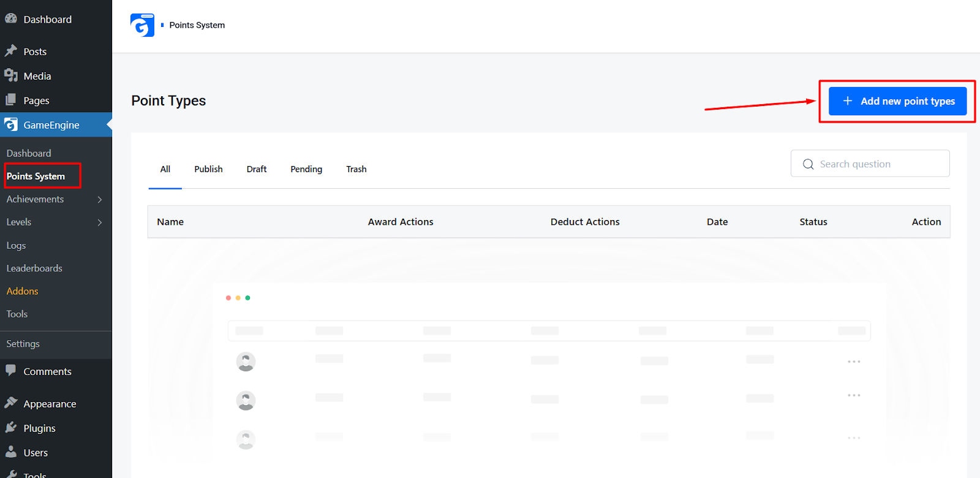The image size is (980, 478).
Task: Click the Posts pushpin icon
Action: click(x=11, y=51)
